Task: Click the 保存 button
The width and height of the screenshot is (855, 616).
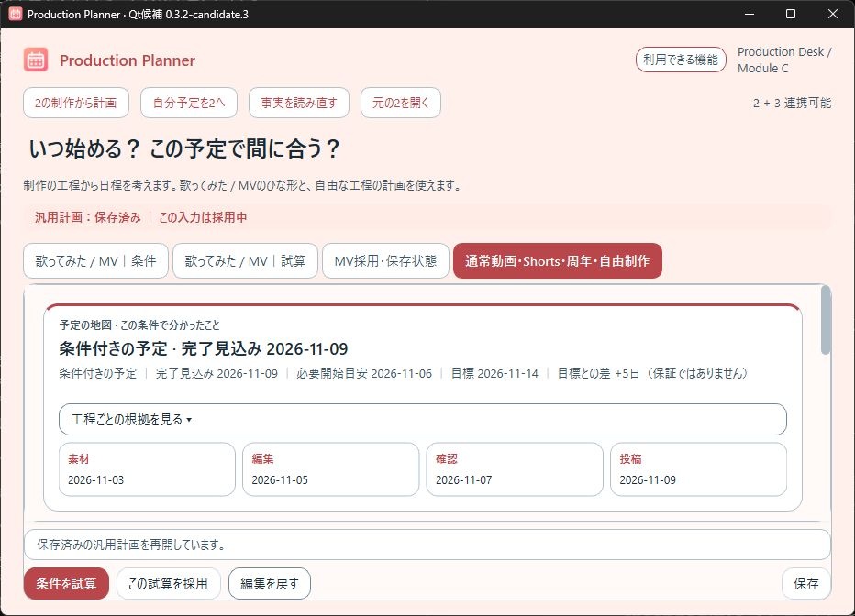Action: [x=806, y=583]
